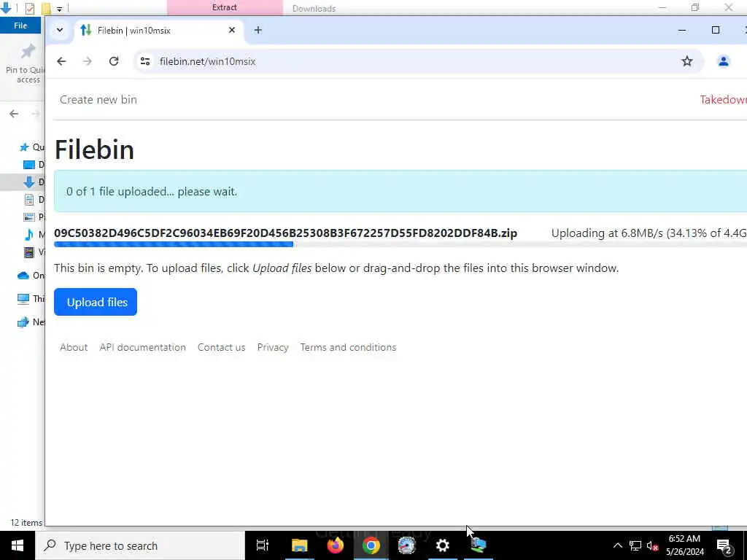Expand the Chrome tab search dropdown
Screen dimensions: 747x560
[60, 30]
